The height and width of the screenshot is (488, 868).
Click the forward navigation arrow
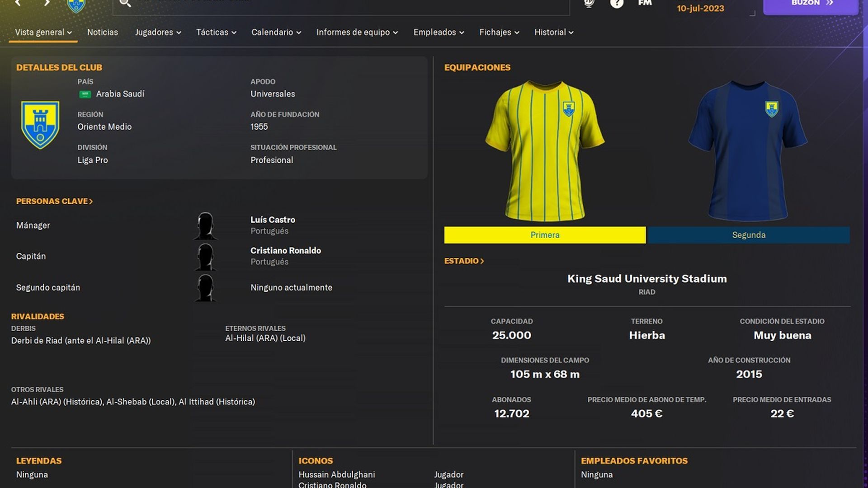47,3
